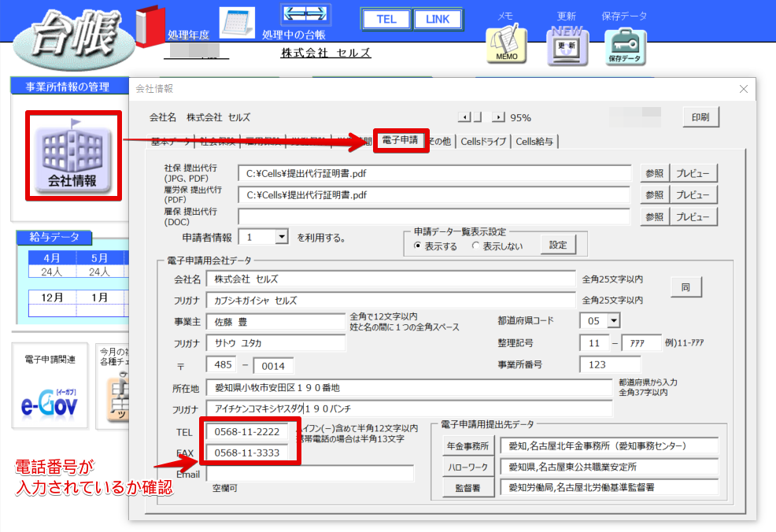Click the 事業所番号 field
The height and width of the screenshot is (532, 776).
coord(610,364)
